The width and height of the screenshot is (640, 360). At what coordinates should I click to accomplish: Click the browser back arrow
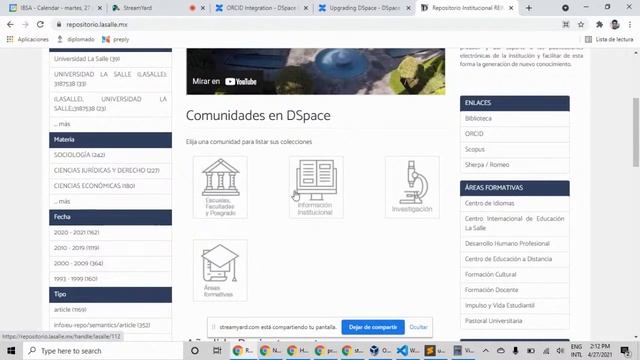click(10, 24)
